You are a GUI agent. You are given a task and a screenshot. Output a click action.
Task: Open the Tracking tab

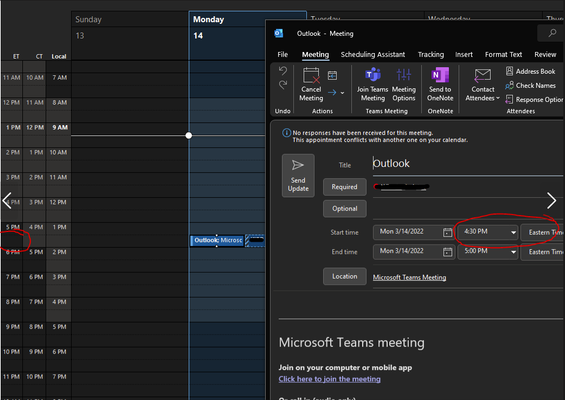[x=431, y=54]
